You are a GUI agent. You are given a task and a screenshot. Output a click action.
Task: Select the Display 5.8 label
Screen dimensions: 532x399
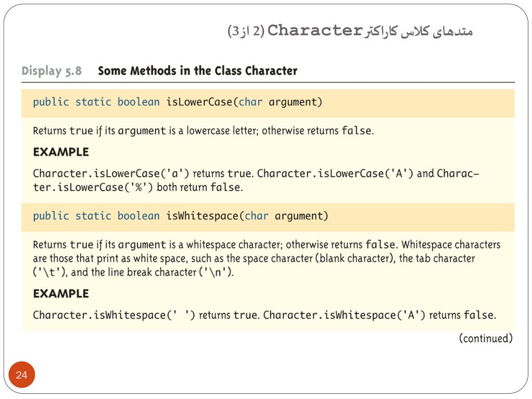(51, 71)
